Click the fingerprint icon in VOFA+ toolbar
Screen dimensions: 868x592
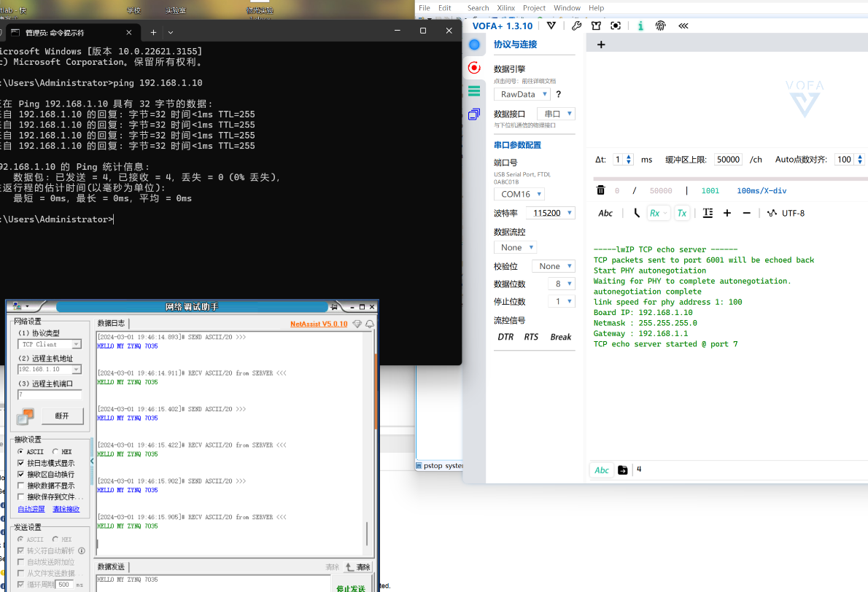[x=660, y=26]
